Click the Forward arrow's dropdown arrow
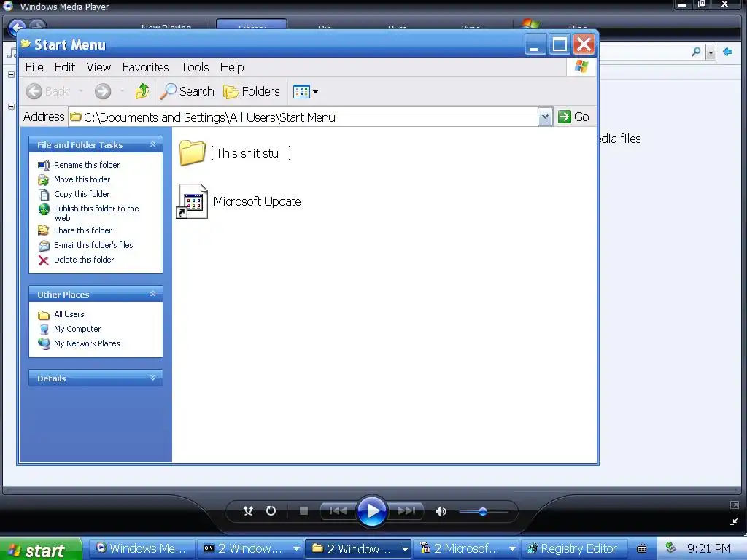 pyautogui.click(x=122, y=91)
